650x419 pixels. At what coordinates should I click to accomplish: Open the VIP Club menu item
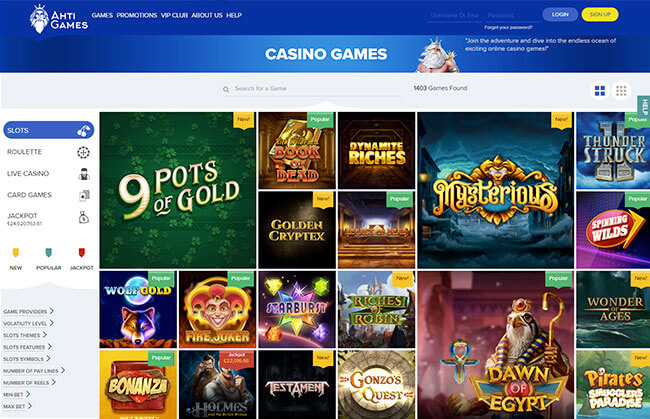click(174, 15)
